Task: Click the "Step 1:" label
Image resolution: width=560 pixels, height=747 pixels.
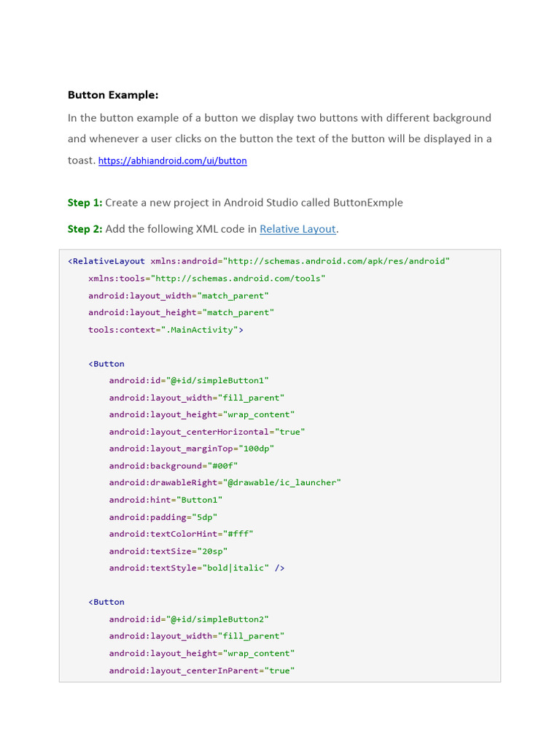Action: pos(85,203)
